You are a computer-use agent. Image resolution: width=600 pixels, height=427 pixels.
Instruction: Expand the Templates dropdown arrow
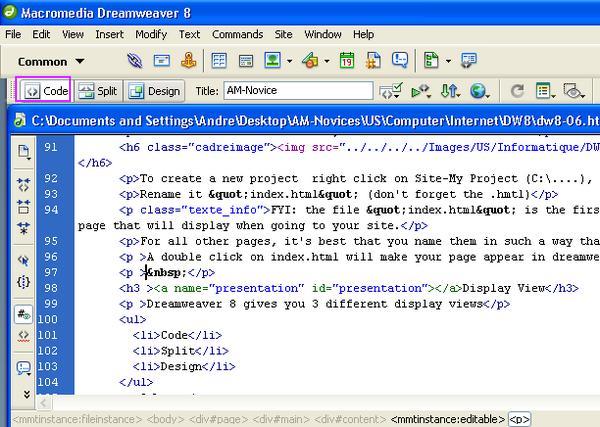(448, 61)
